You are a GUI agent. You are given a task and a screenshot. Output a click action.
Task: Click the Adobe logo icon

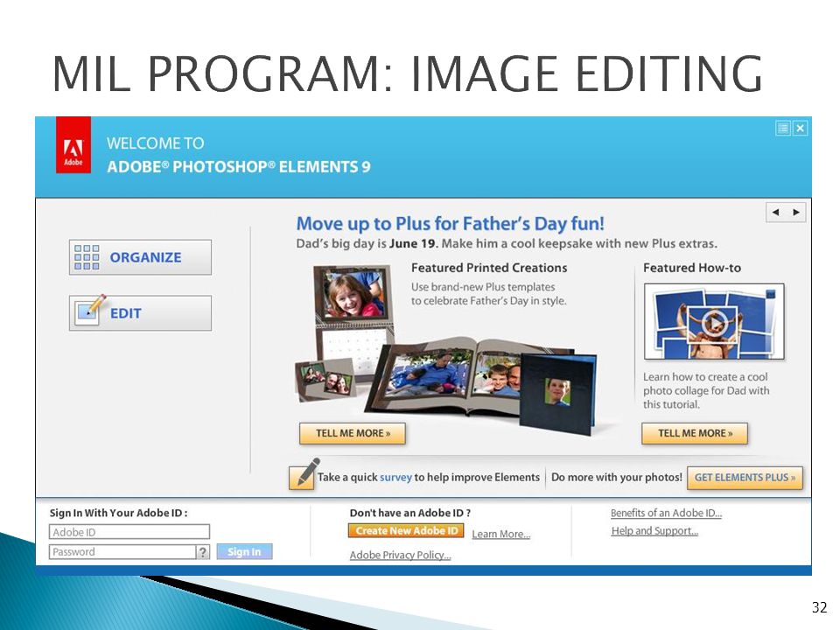click(73, 144)
